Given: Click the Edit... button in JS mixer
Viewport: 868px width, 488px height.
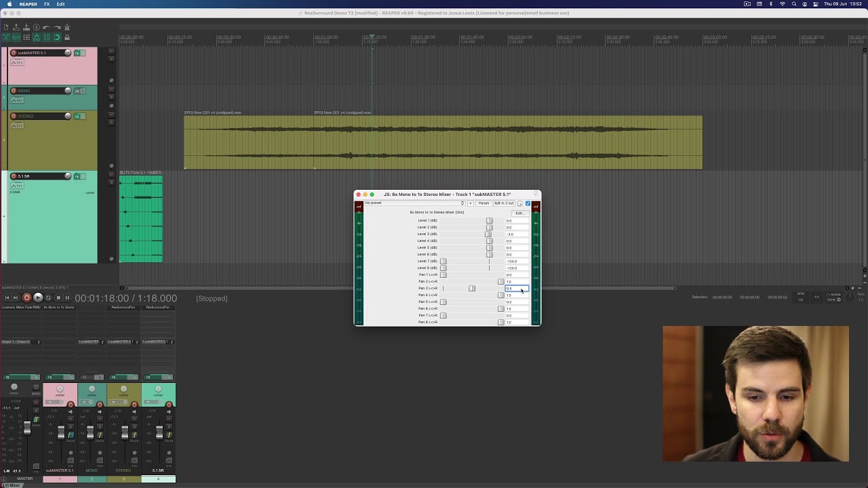Looking at the screenshot, I should [520, 213].
